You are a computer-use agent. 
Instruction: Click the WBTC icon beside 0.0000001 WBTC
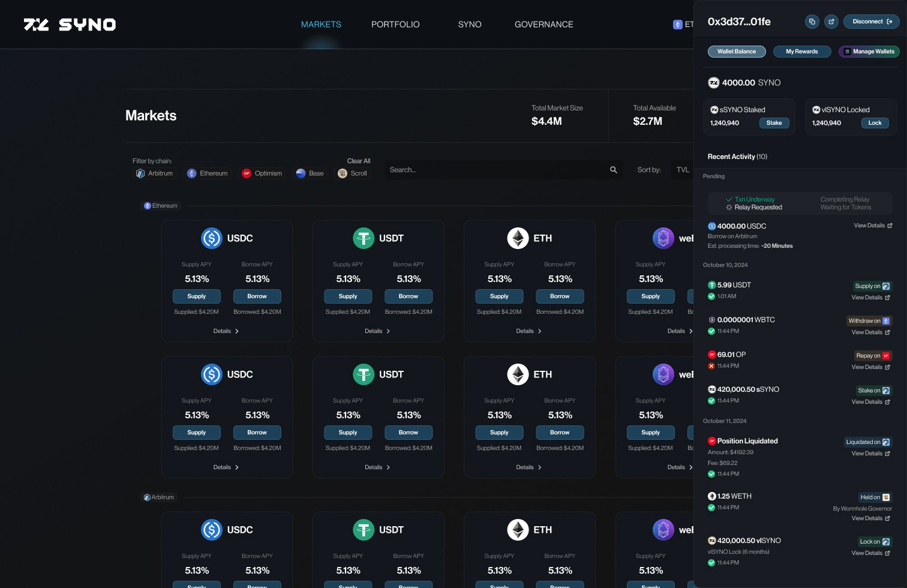[711, 320]
